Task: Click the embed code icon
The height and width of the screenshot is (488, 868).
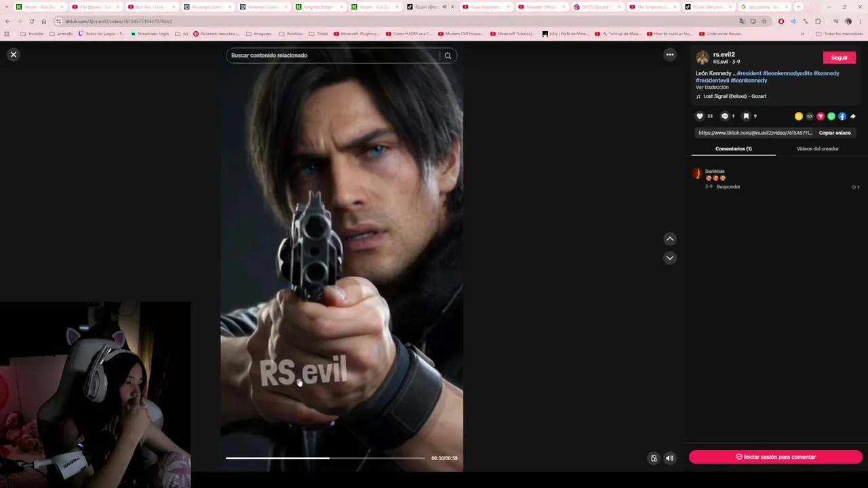Action: 809,116
